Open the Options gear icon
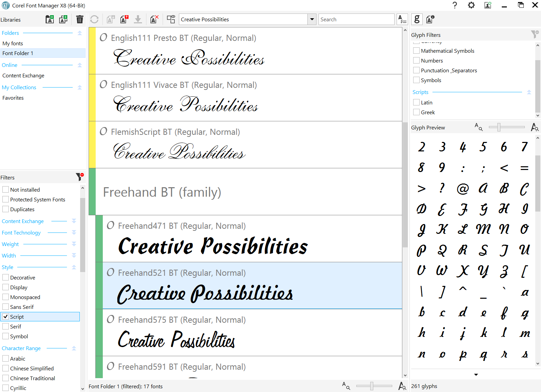The height and width of the screenshot is (392, 541). coord(471,5)
